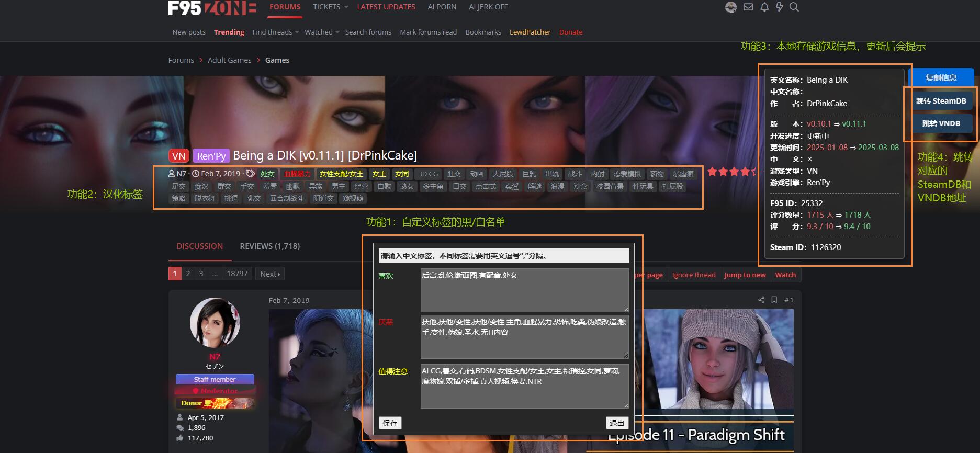Click the 跳转 SteamDB button
Viewport: 980px width, 453px height.
pyautogui.click(x=941, y=101)
